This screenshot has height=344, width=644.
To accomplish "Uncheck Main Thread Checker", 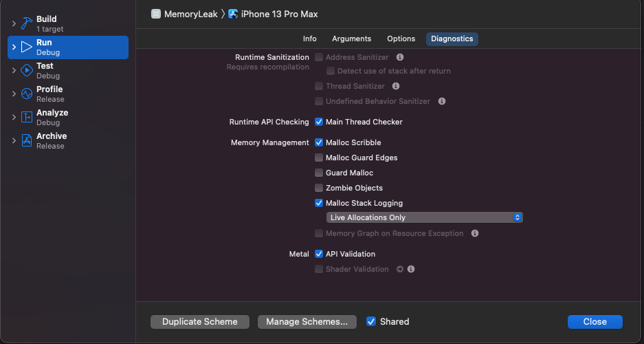I will (x=319, y=122).
